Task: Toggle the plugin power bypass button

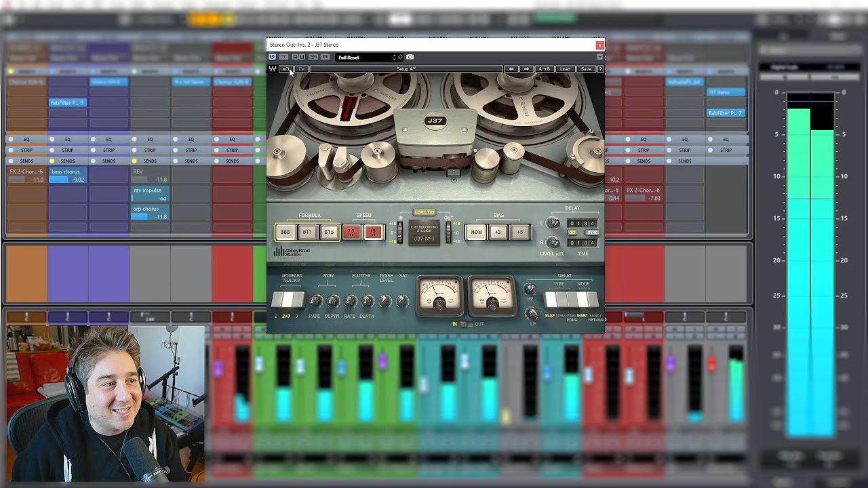Action: coord(272,57)
